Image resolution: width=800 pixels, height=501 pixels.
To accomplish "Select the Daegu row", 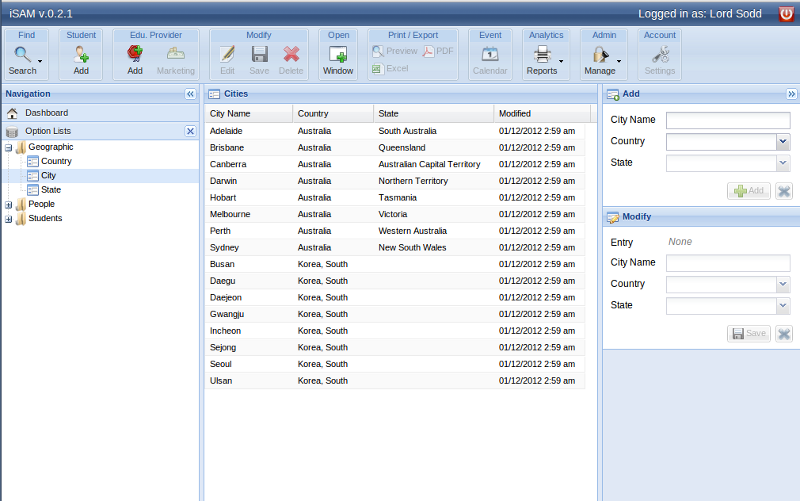I will pos(394,281).
